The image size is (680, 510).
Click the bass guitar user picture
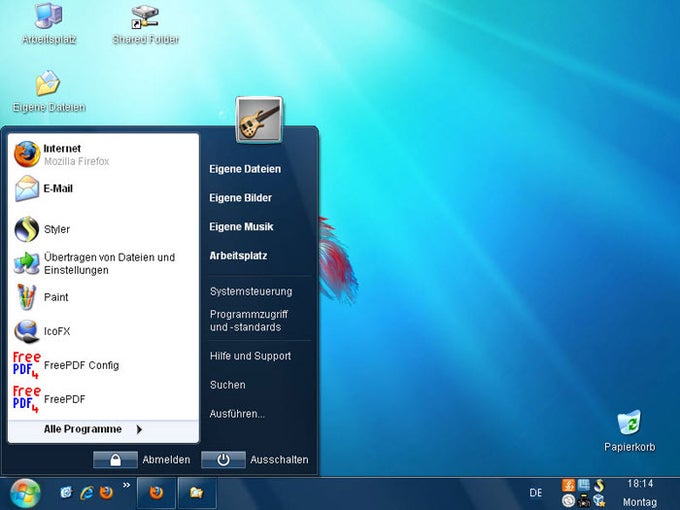click(259, 120)
